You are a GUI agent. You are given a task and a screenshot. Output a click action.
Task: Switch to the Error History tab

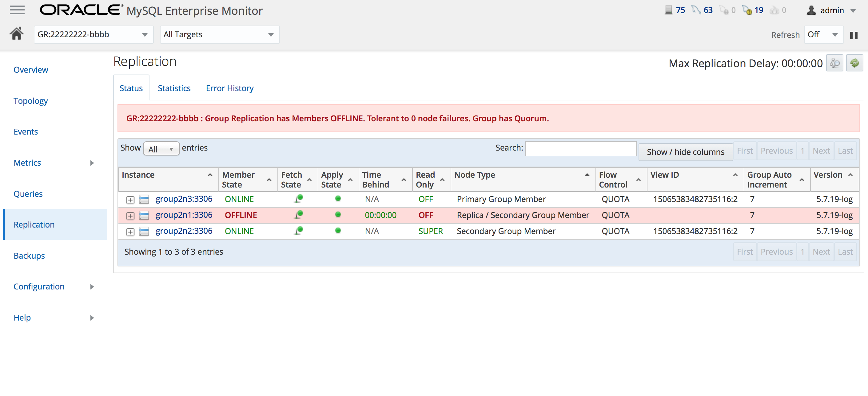(229, 88)
